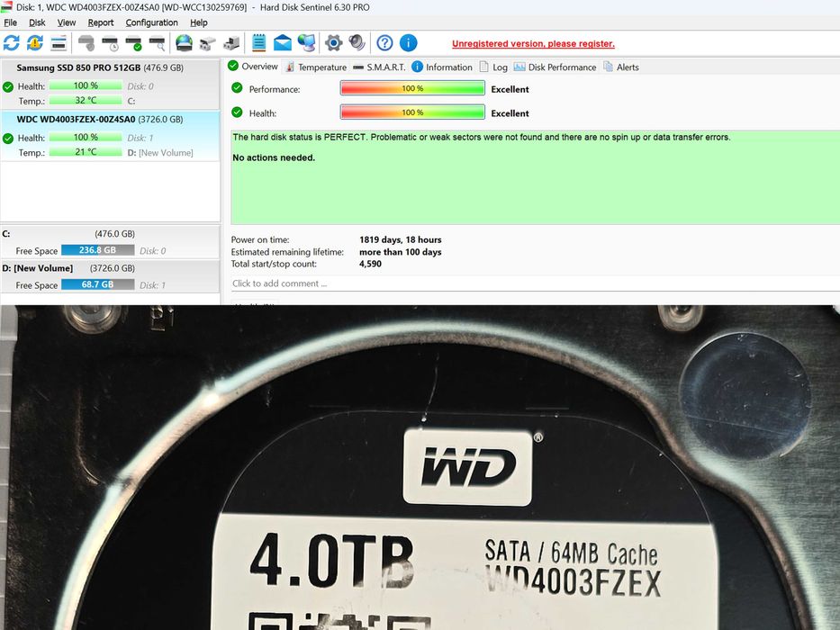Click 'Unregistered version, please register' link
The image size is (840, 630).
[533, 44]
